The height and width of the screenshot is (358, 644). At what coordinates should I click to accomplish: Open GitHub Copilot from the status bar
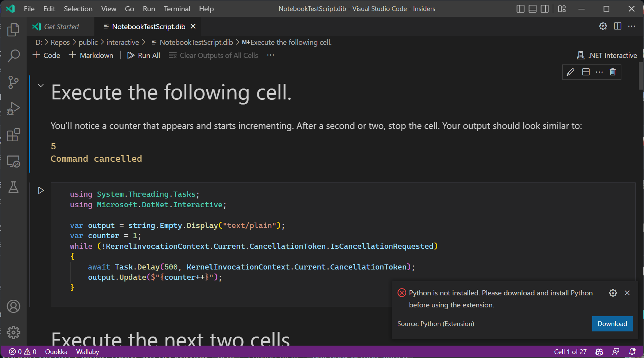599,351
